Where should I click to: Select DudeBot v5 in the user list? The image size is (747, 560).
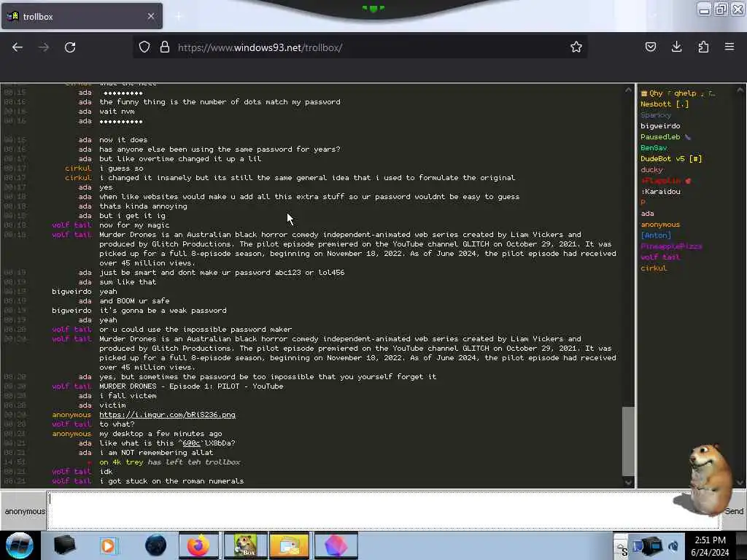point(671,159)
